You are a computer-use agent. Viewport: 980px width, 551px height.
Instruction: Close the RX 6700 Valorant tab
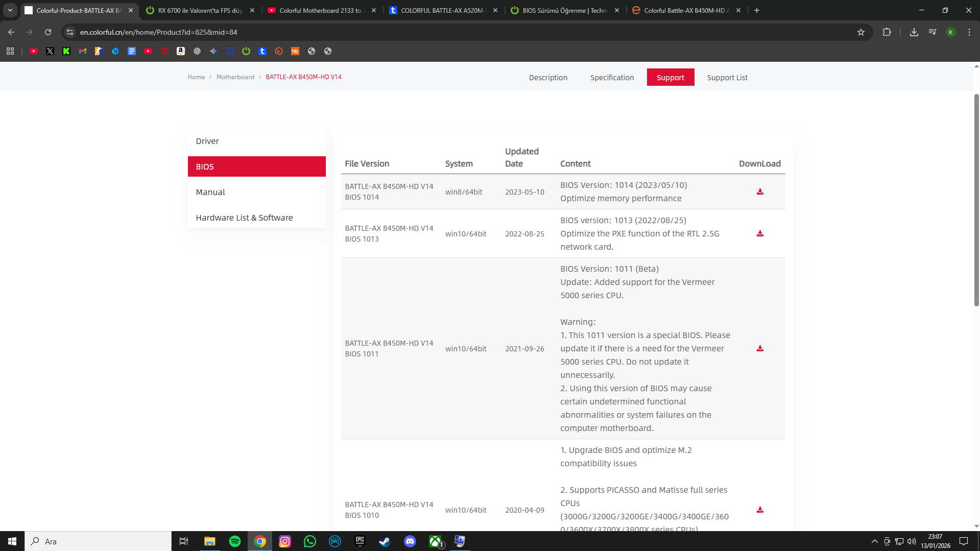[252, 10]
